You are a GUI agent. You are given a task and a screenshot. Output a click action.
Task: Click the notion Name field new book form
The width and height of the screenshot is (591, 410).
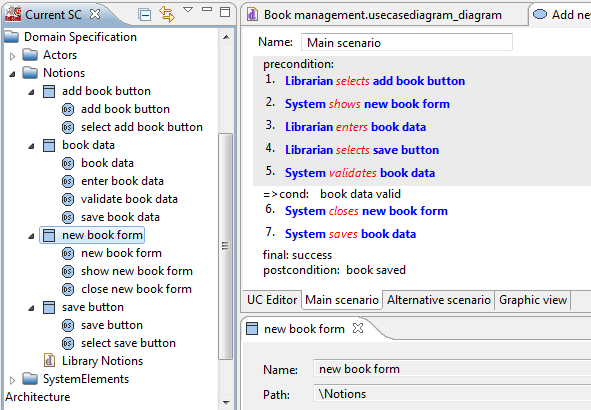pos(452,369)
